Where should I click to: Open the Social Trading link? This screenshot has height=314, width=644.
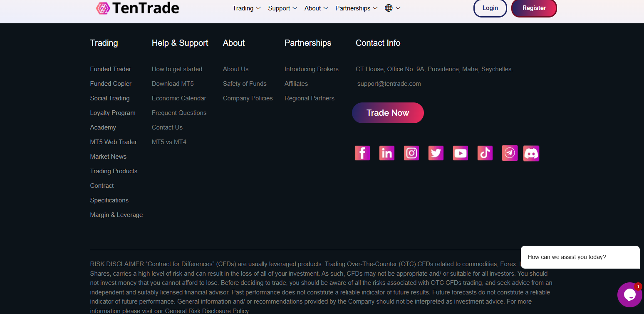pyautogui.click(x=110, y=98)
